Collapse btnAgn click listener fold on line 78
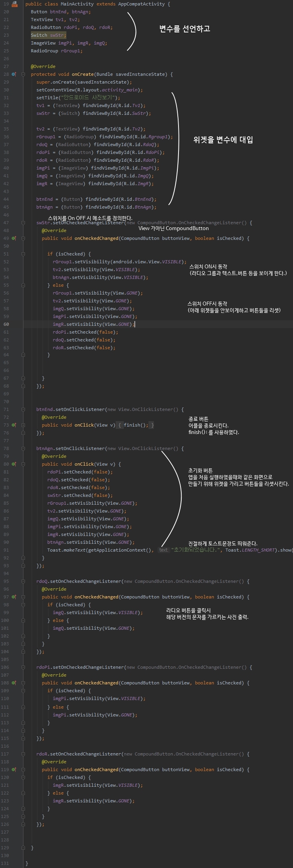The image size is (293, 868). point(23,448)
